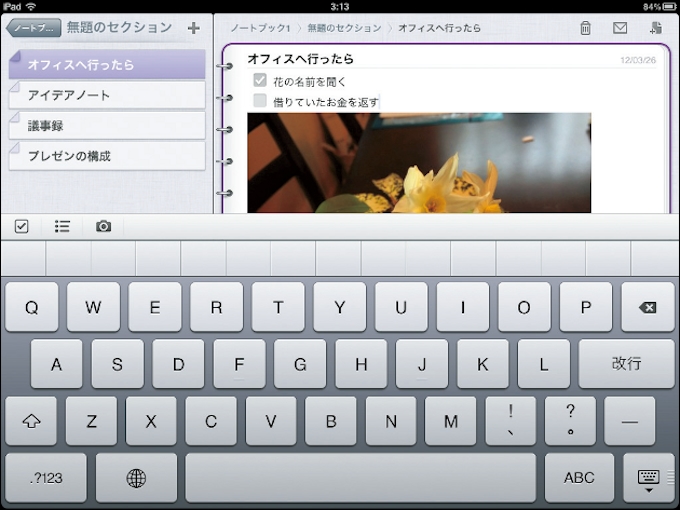Viewport: 680px width, 510px height.
Task: Hide the keyboard using the dismiss key
Action: pos(648,478)
